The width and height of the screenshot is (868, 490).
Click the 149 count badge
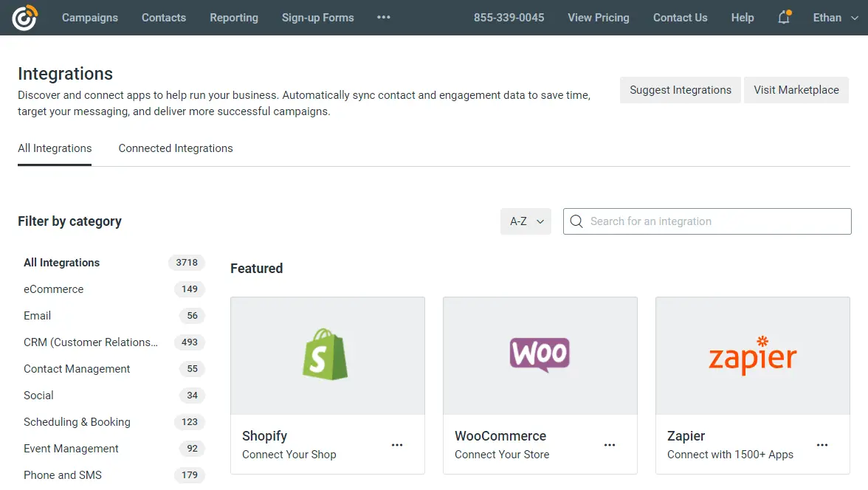point(189,289)
